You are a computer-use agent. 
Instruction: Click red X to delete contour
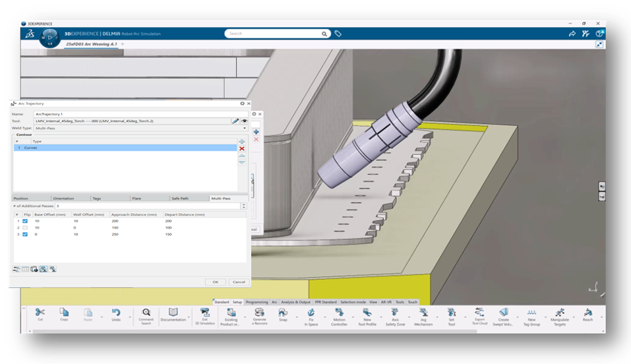coord(242,148)
